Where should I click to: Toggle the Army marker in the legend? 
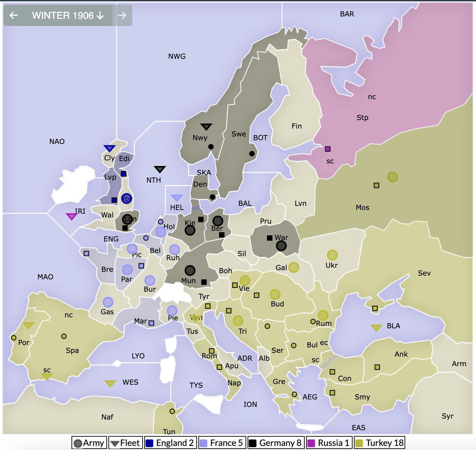coord(89,442)
